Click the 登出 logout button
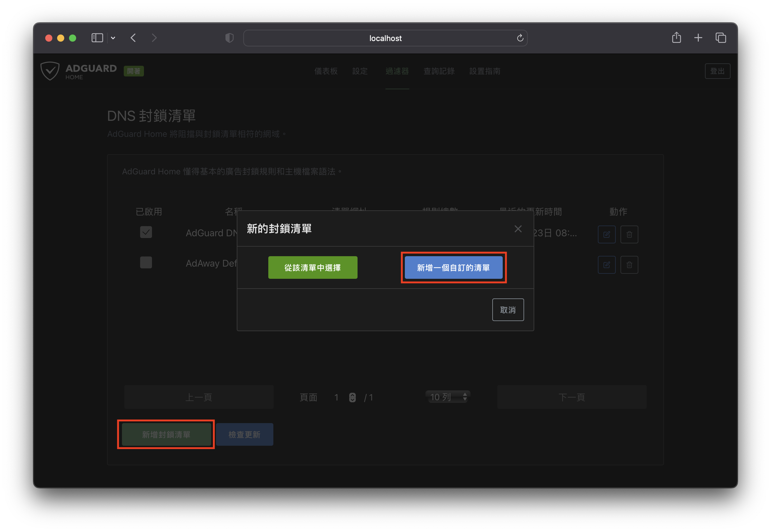 [717, 71]
